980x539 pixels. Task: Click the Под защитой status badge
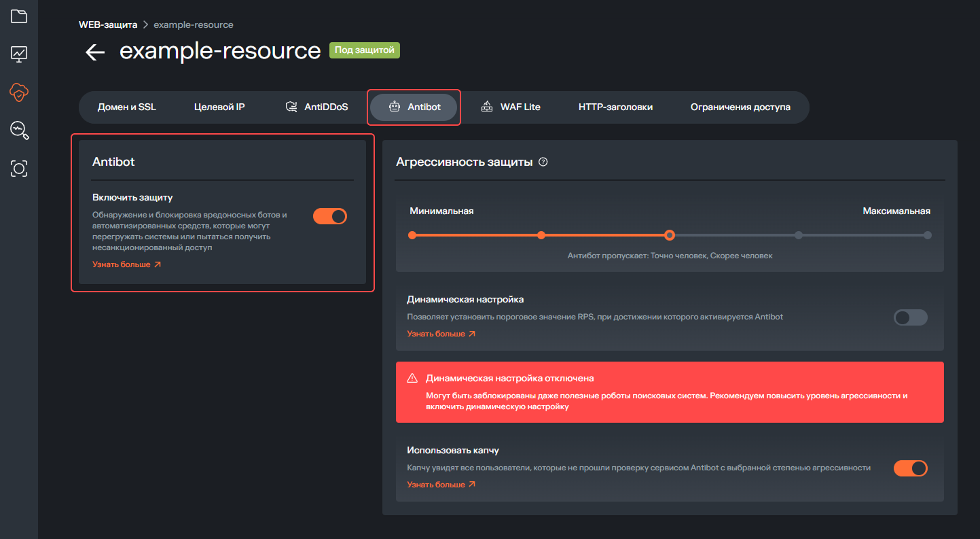coord(365,50)
